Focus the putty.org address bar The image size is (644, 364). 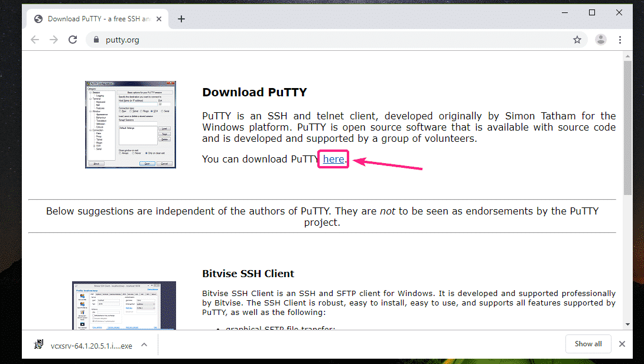(x=295, y=40)
